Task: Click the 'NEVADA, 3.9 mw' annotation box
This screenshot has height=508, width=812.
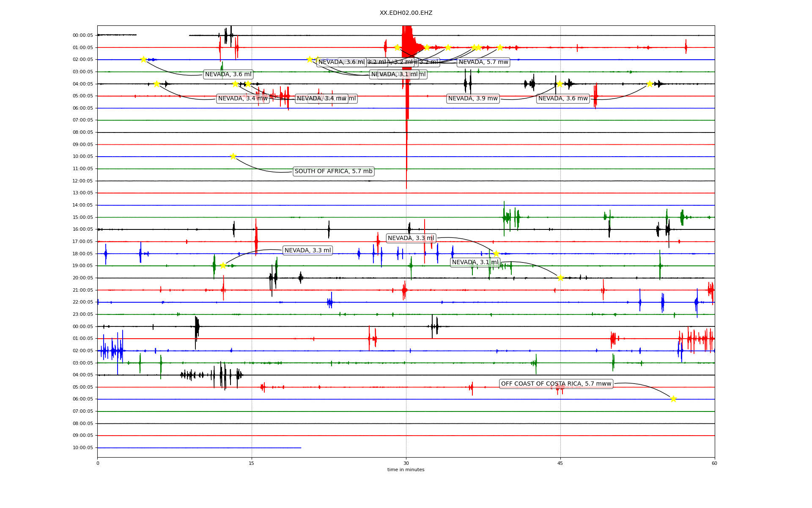Action: (473, 99)
